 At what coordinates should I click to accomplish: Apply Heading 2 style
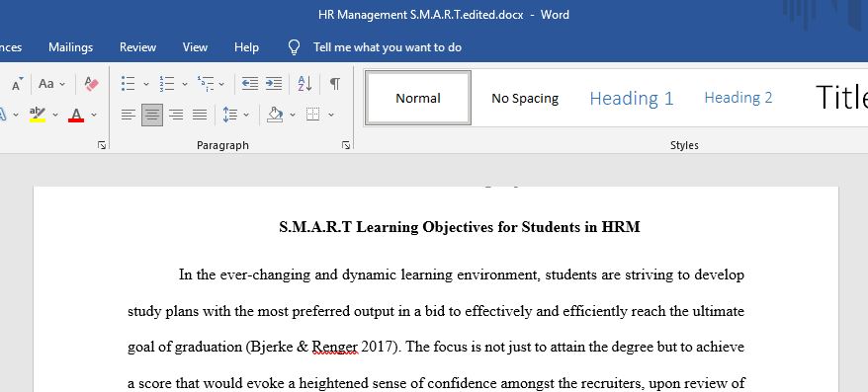(738, 98)
